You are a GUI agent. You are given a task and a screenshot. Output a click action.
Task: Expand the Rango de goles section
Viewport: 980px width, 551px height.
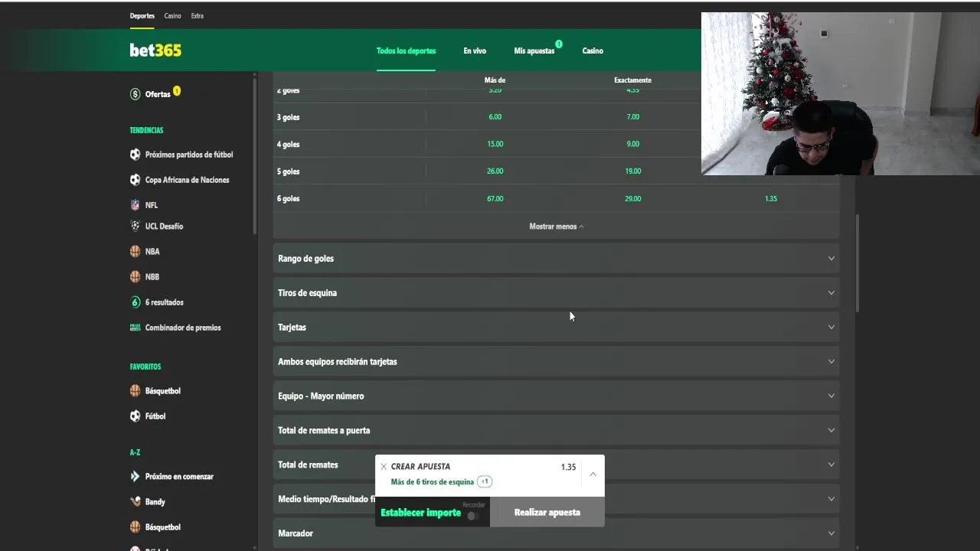coord(557,259)
